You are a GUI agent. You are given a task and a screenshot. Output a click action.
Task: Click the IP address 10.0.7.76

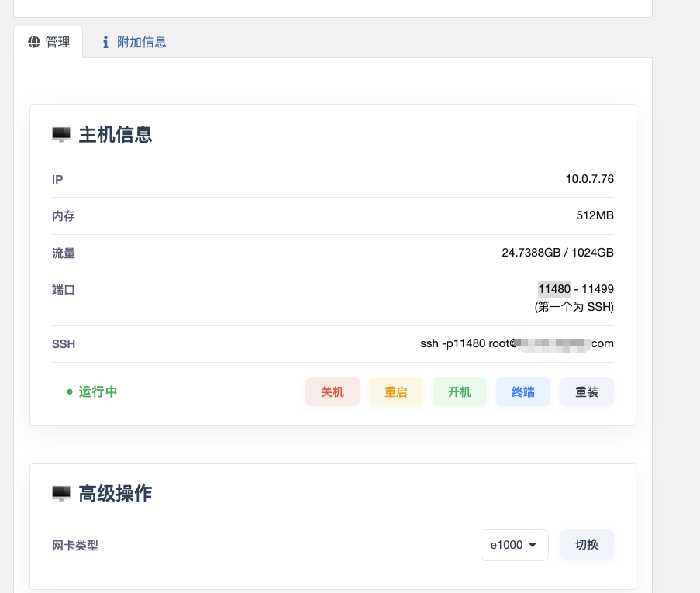click(589, 179)
